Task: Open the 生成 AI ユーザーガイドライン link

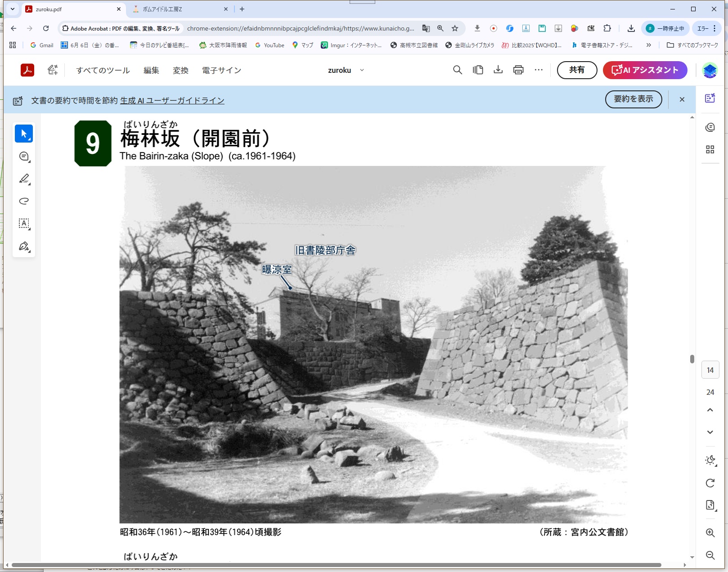Action: click(172, 100)
